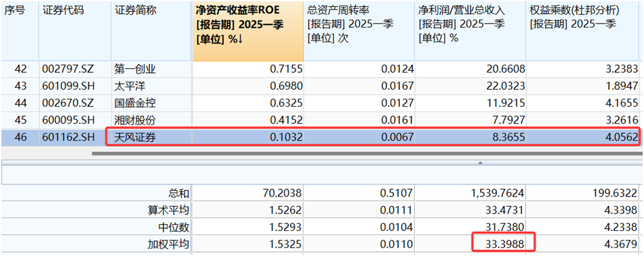
Task: Select row 42 第一创业
Action: click(x=322, y=69)
